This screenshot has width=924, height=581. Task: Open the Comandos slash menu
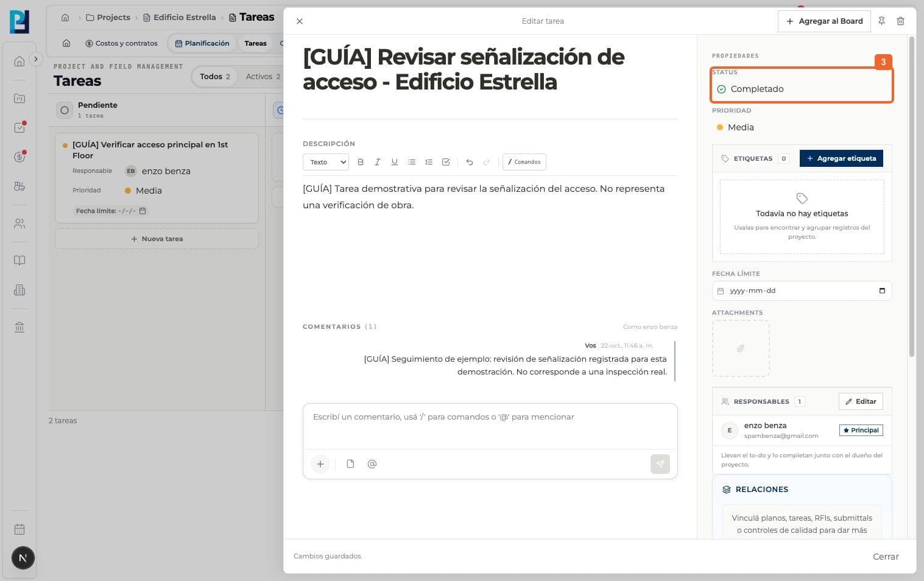tap(524, 162)
